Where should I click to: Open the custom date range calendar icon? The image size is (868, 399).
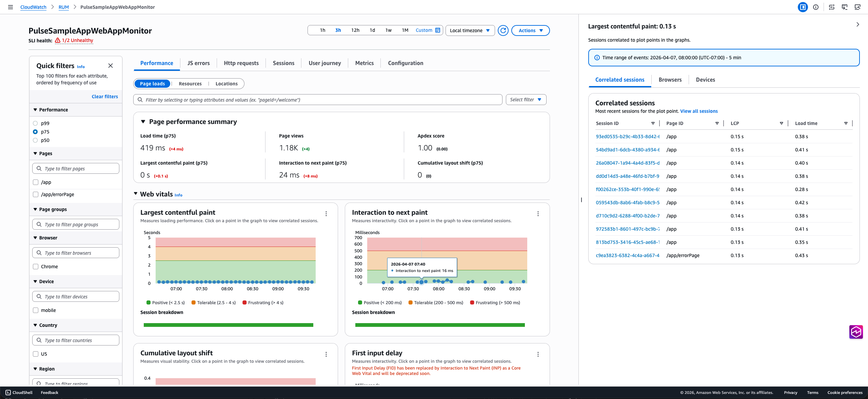point(438,30)
